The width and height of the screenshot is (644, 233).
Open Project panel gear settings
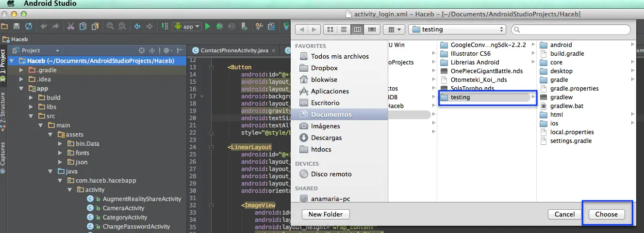(167, 50)
